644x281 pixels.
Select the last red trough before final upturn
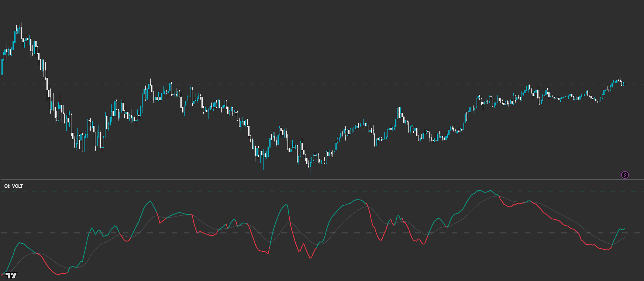(x=605, y=250)
